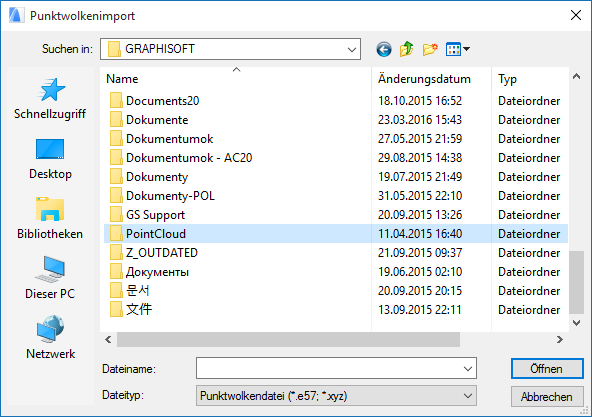The image size is (592, 417).
Task: Click the GS Support folder icon
Action: click(116, 215)
